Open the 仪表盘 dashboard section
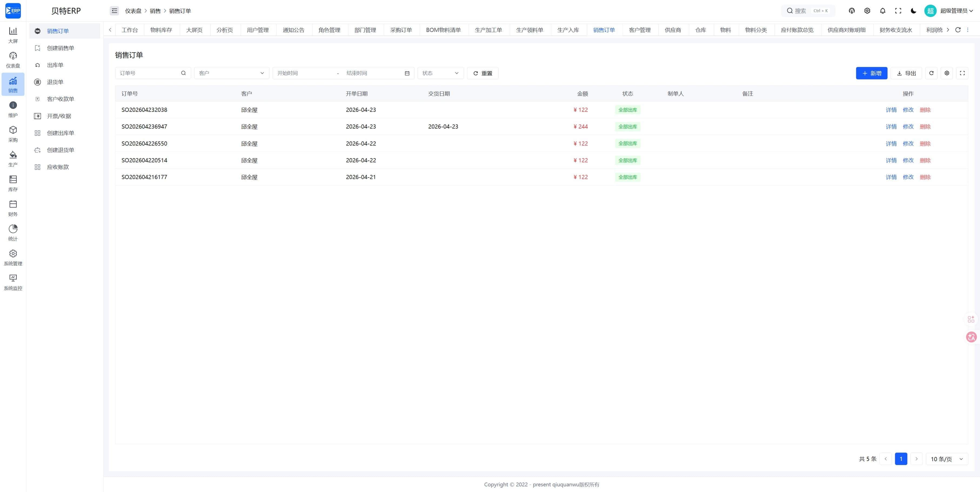Viewport: 980px width, 492px height. 13,59
